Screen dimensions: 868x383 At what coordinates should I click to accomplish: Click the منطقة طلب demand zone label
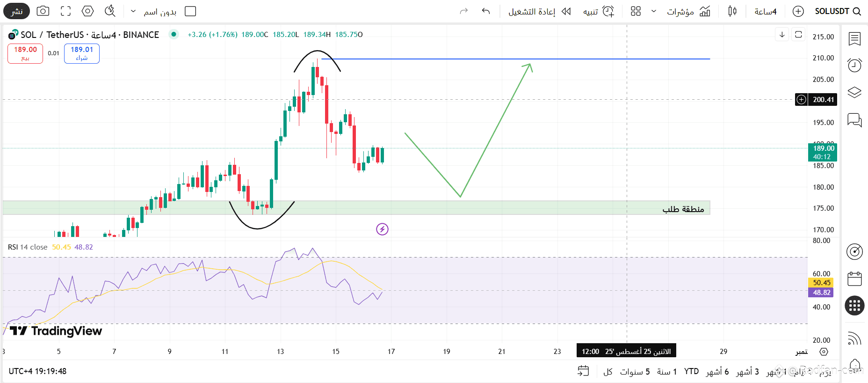pos(683,209)
